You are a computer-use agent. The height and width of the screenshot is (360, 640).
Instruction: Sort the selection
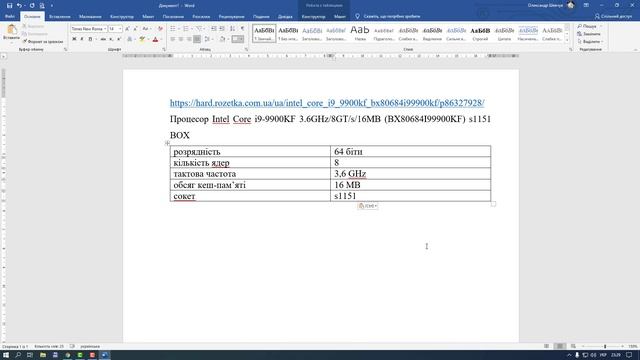point(232,29)
